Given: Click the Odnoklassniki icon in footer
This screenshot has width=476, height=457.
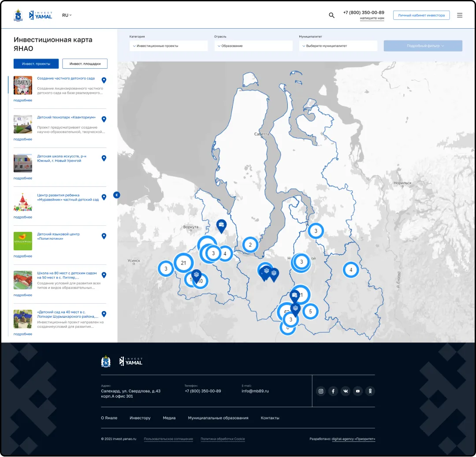Looking at the screenshot, I should click(x=370, y=391).
